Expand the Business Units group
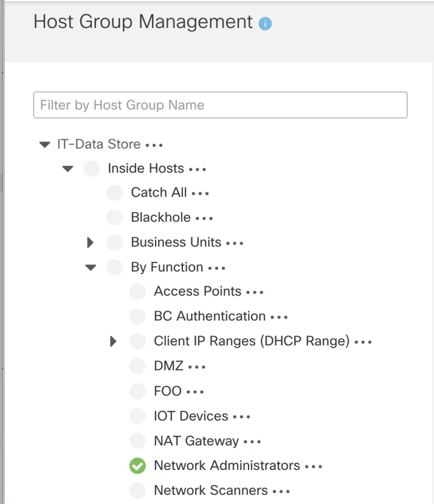Viewport: 434px width, 504px height. (x=91, y=243)
